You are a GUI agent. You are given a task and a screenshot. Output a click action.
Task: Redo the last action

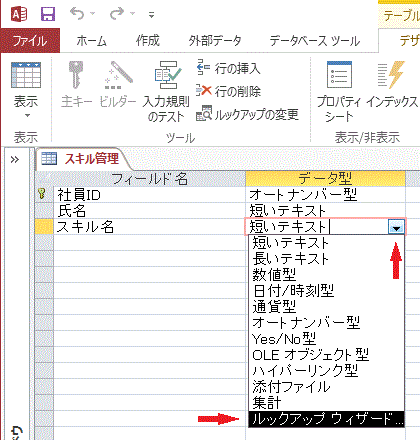[x=117, y=14]
